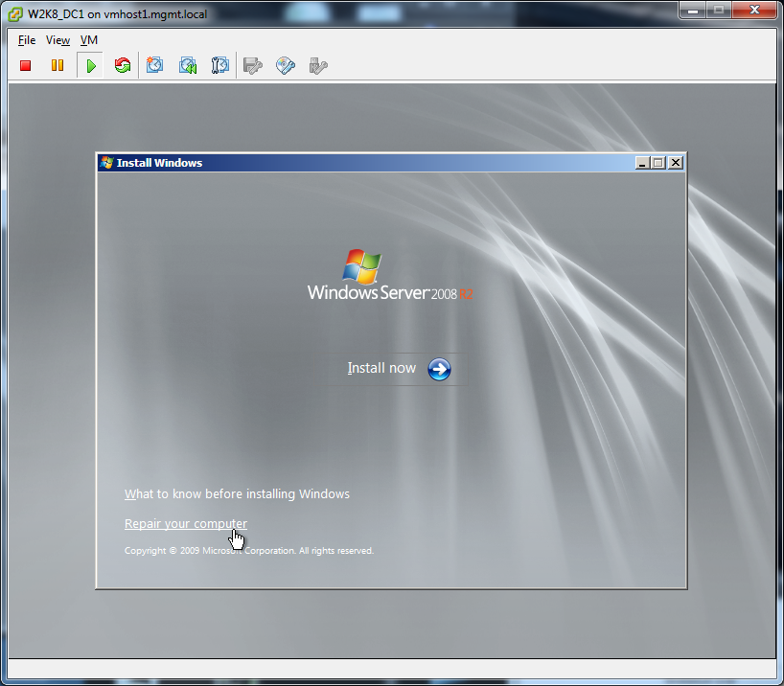Take a snapshot of the virtual machine
This screenshot has width=784, height=686.
(154, 65)
